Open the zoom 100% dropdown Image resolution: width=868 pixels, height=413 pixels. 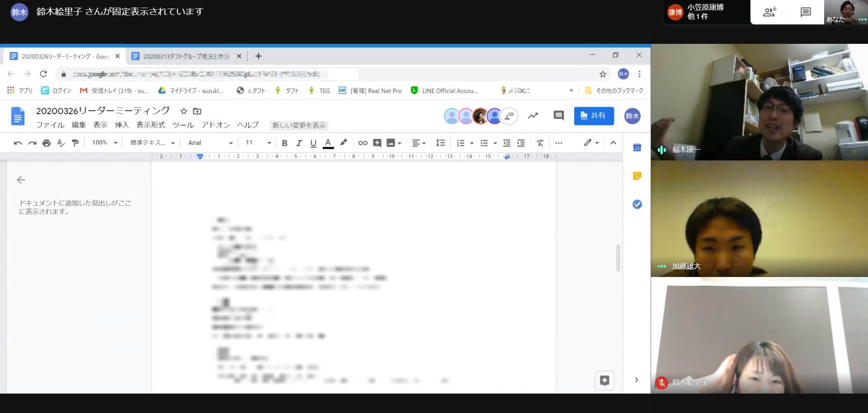pyautogui.click(x=104, y=143)
